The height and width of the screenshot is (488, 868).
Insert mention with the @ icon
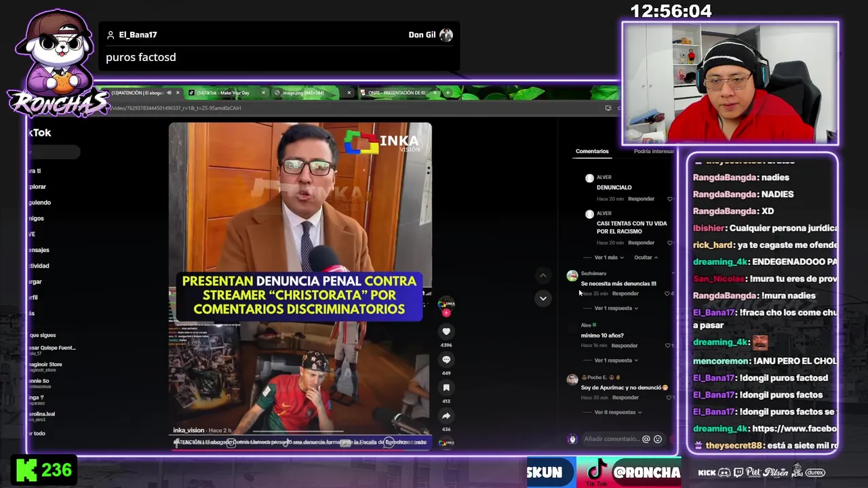coord(646,439)
